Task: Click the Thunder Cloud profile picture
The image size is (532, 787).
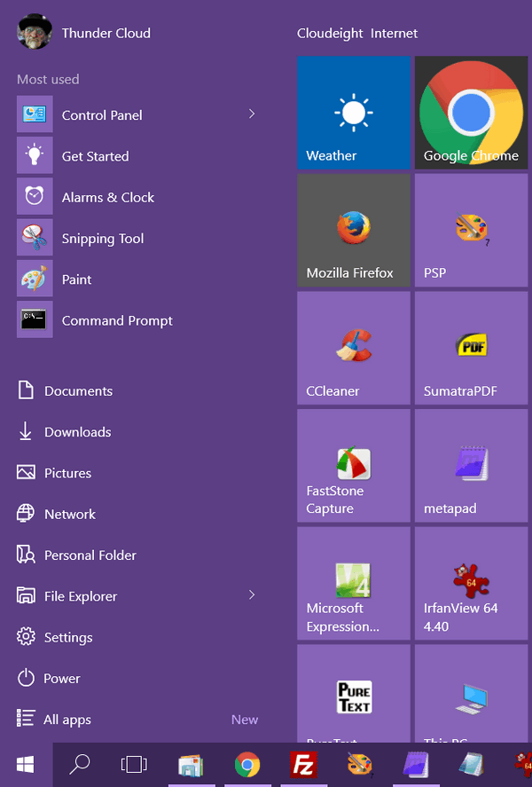Action: pos(35,32)
